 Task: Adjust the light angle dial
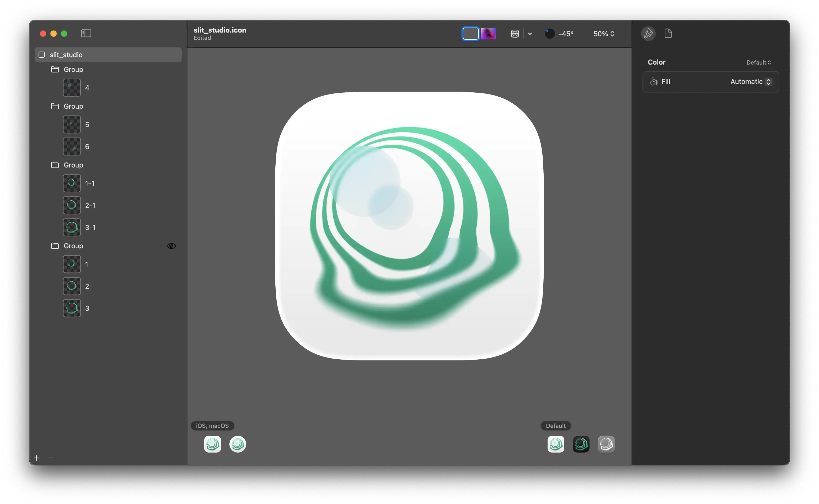click(549, 34)
